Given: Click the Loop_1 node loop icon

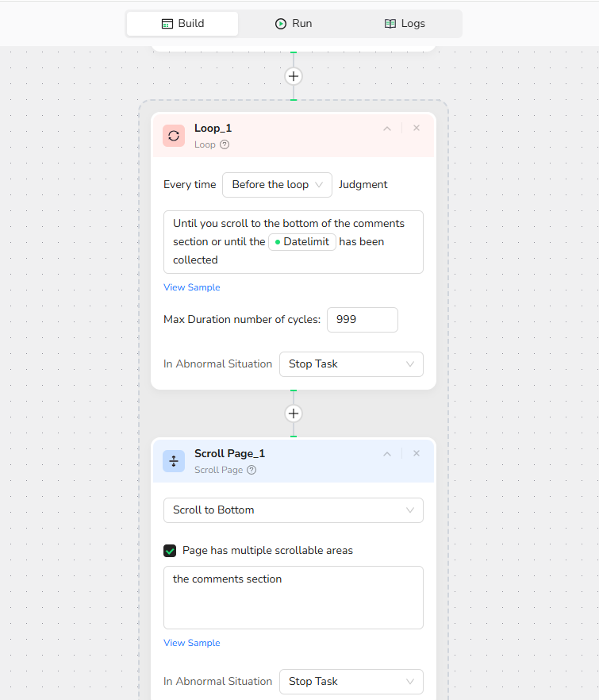Looking at the screenshot, I should (x=174, y=136).
